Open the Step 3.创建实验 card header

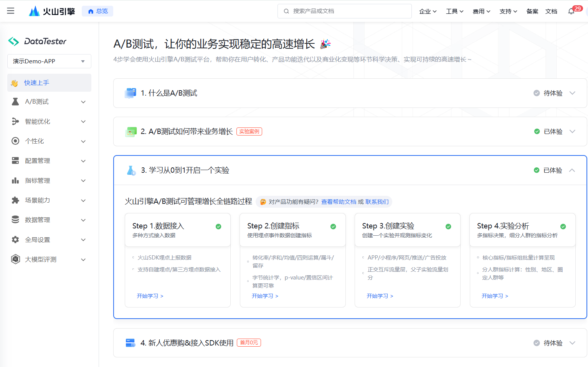click(407, 230)
